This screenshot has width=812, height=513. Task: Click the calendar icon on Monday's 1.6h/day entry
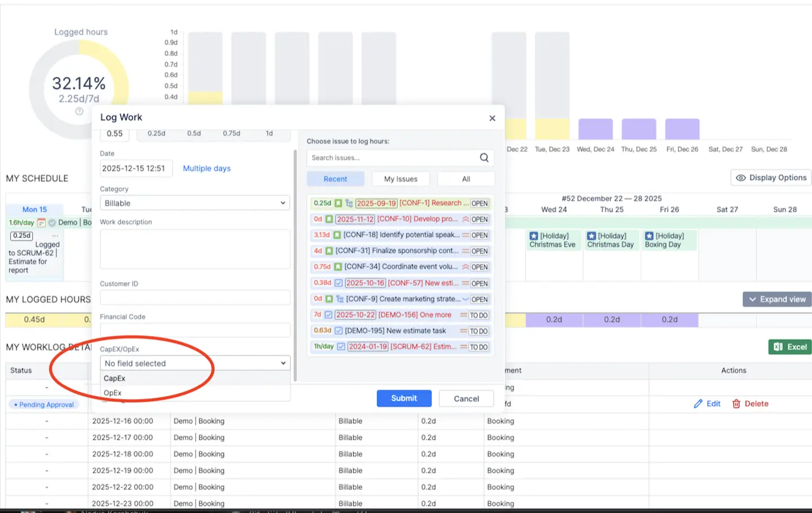(42, 222)
